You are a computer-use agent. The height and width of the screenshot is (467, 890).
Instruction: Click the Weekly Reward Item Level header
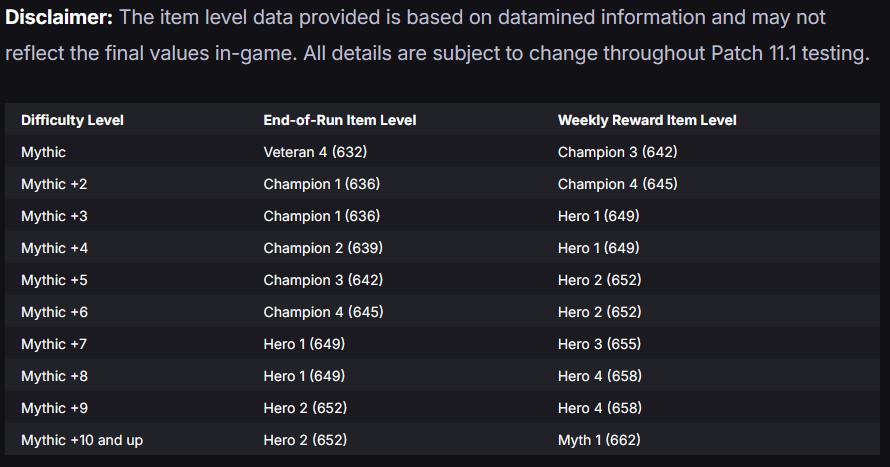pos(647,120)
